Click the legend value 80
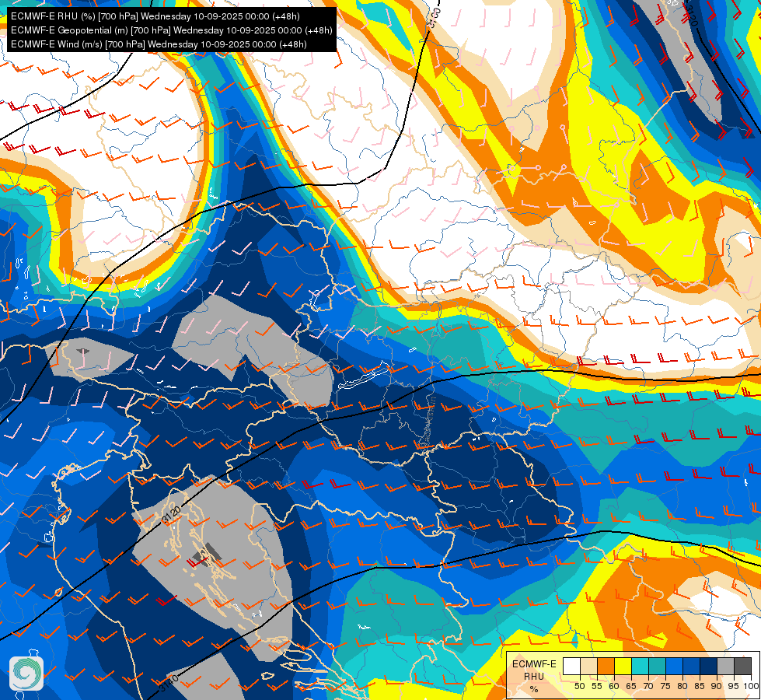 pos(682,686)
